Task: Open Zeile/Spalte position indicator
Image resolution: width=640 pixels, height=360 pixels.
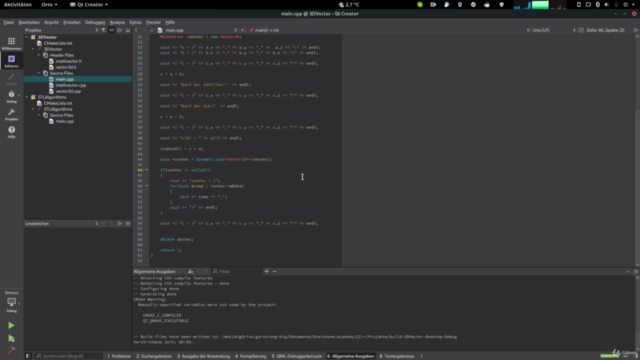Action: [605, 30]
